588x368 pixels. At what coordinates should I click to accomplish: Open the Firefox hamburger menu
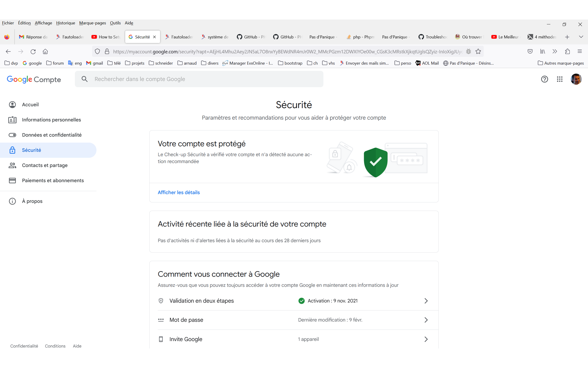point(580,52)
